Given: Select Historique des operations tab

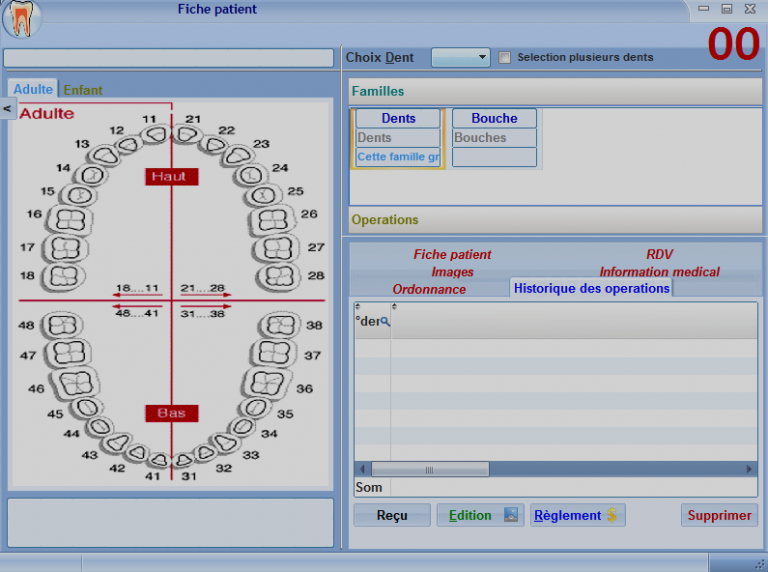Looking at the screenshot, I should pos(592,288).
